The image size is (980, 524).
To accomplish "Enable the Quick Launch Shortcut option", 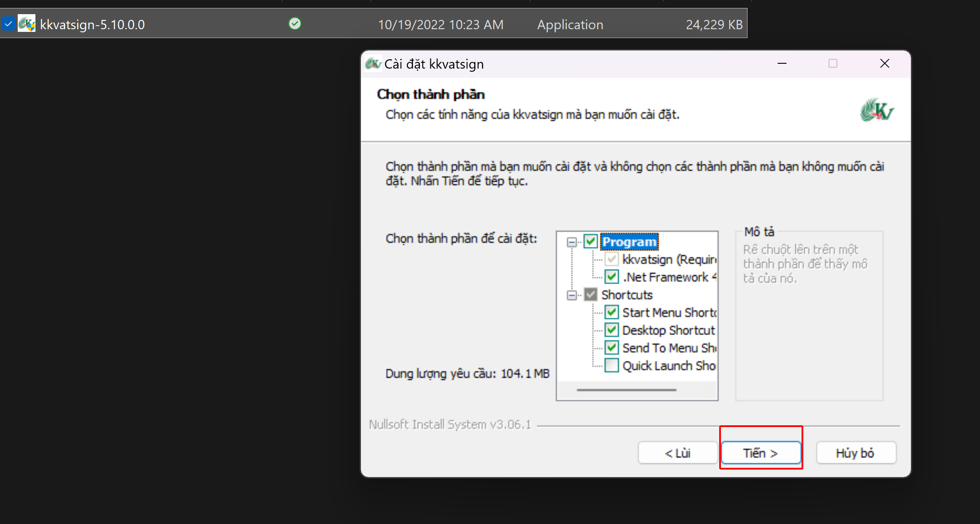I will [x=612, y=366].
